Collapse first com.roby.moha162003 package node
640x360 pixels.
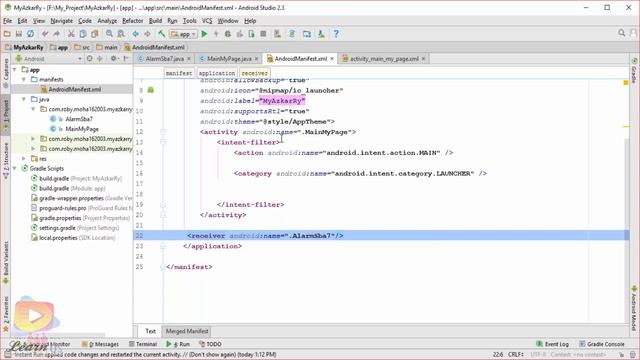tap(33, 109)
